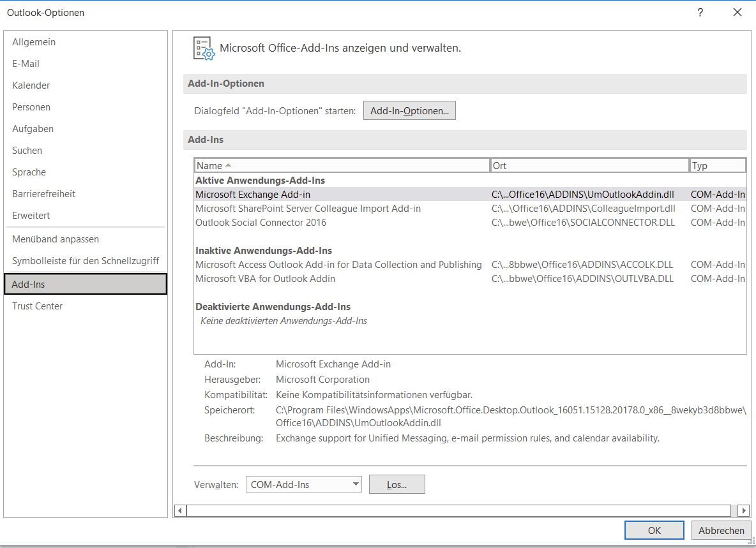Viewport: 756px width, 548px height.
Task: Close the Outlook-Optionen dialog
Action: 737,13
